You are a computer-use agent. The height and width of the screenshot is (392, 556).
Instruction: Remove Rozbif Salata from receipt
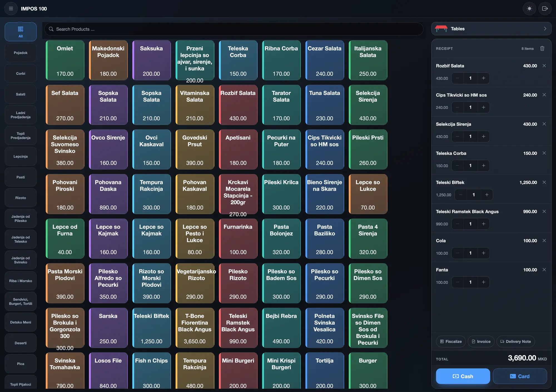pyautogui.click(x=544, y=66)
